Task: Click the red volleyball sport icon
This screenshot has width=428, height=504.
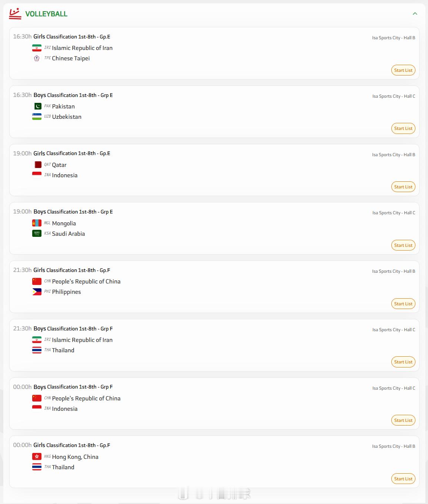Action: (x=15, y=14)
